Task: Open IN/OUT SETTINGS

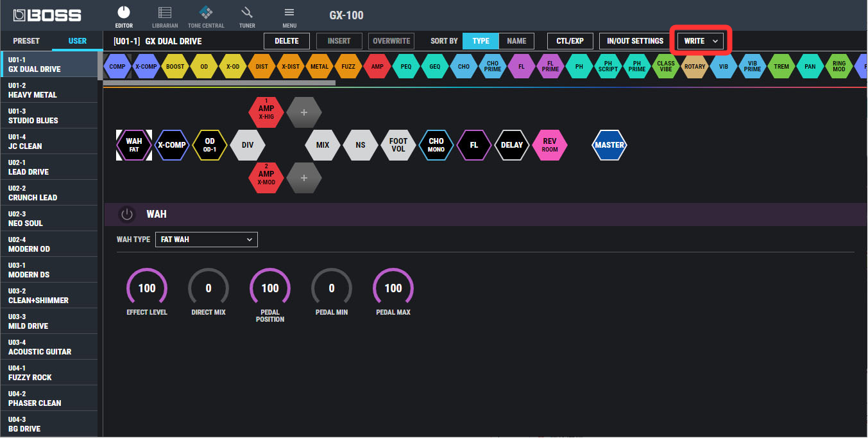Action: coord(635,41)
